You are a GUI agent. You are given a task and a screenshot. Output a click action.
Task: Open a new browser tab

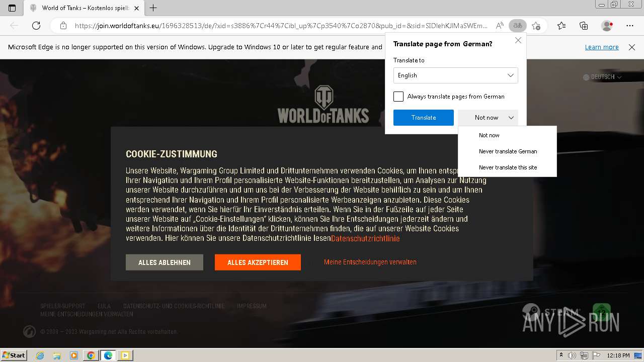tap(153, 8)
